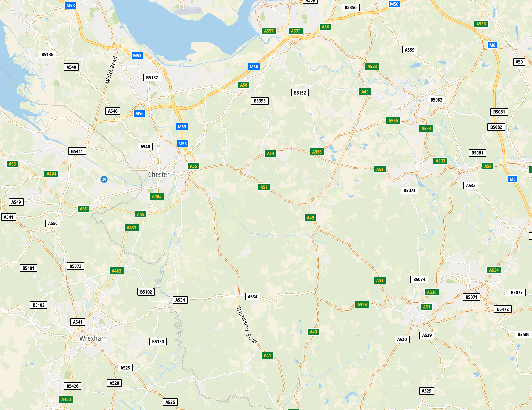Select the B5152 road label
This screenshot has height=410, width=532.
point(300,93)
